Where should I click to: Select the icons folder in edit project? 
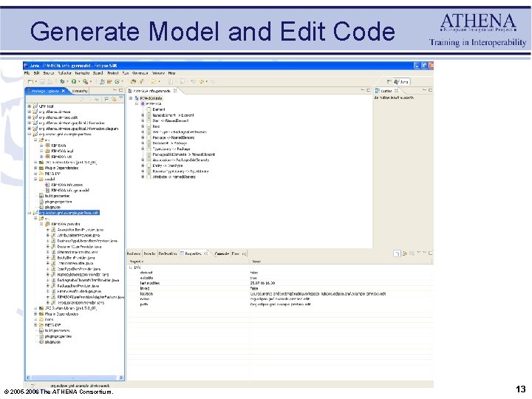point(47,319)
